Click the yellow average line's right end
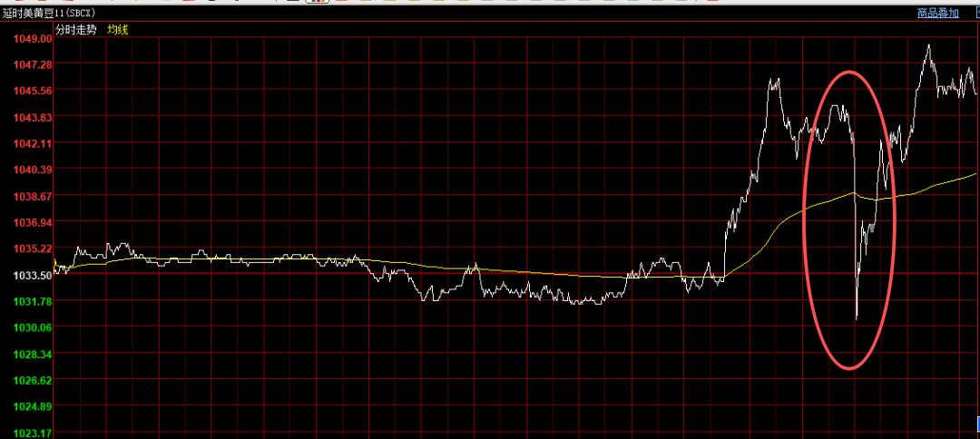The width and height of the screenshot is (980, 439). (975, 173)
